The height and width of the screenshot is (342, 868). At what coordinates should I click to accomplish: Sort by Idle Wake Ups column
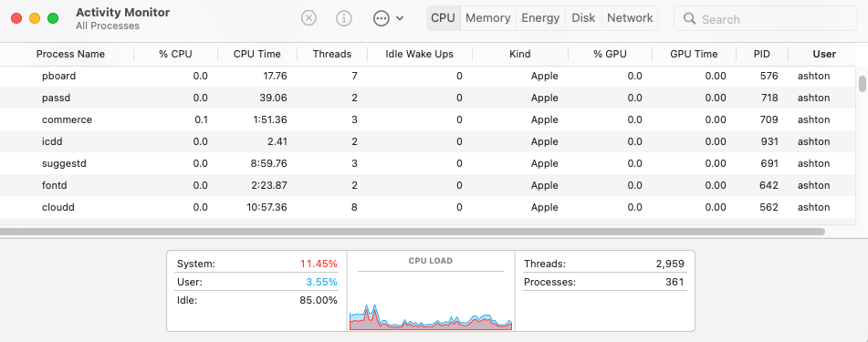[419, 54]
